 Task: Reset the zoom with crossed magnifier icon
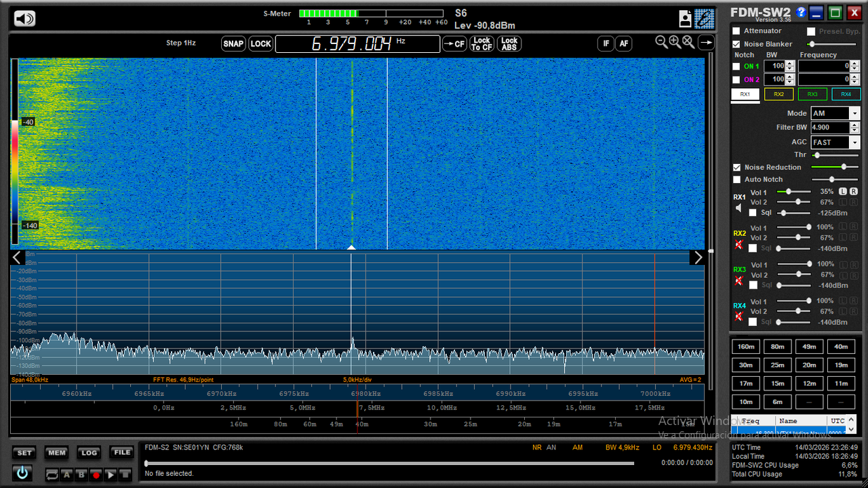coord(688,42)
